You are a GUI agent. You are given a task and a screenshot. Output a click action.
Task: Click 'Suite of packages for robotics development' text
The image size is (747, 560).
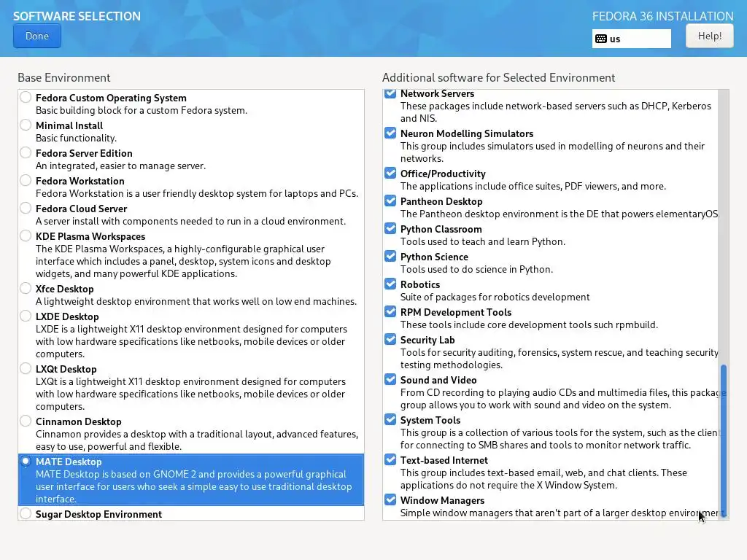click(x=495, y=297)
